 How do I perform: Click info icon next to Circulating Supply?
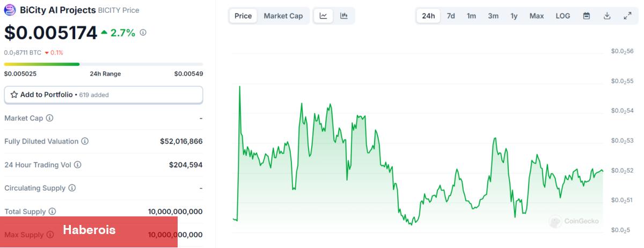(x=72, y=188)
